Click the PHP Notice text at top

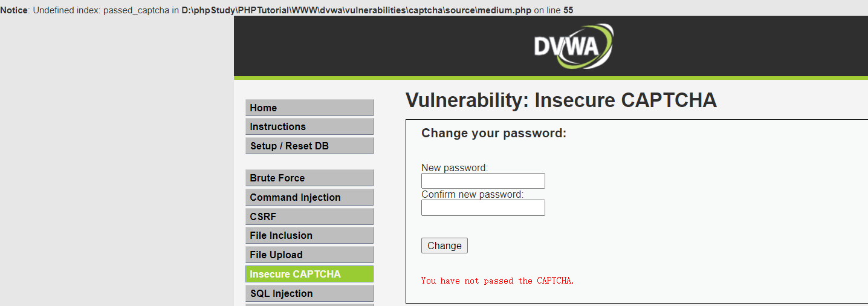(x=287, y=10)
